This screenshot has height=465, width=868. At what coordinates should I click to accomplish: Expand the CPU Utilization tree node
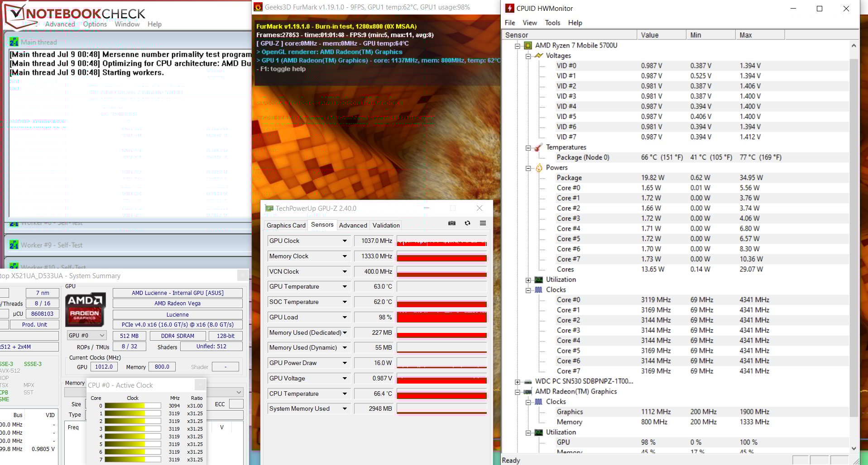(528, 280)
